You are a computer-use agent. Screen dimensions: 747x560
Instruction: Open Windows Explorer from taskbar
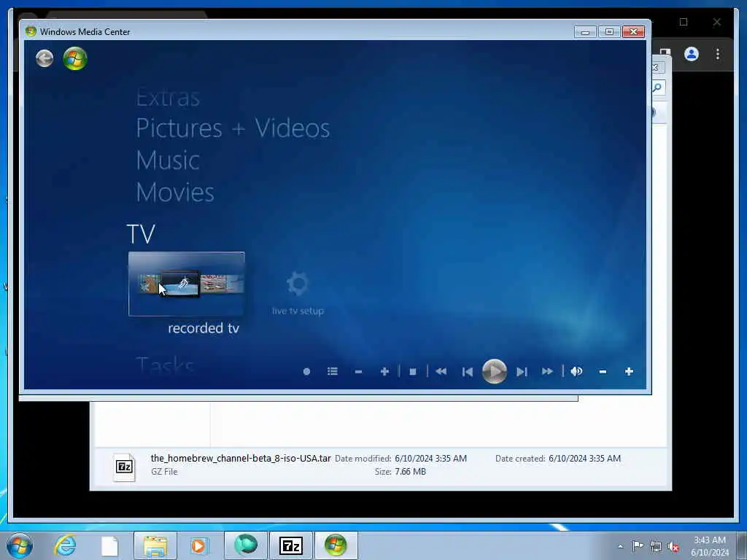[x=155, y=545]
